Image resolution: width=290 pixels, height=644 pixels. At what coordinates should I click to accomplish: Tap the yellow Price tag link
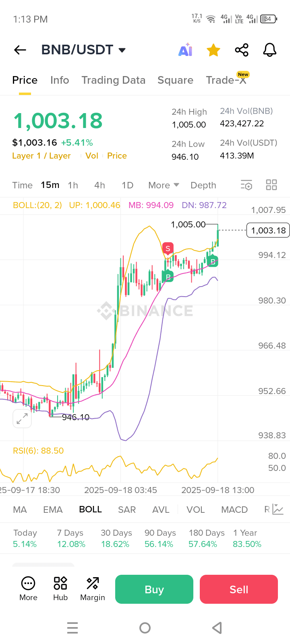pyautogui.click(x=117, y=156)
